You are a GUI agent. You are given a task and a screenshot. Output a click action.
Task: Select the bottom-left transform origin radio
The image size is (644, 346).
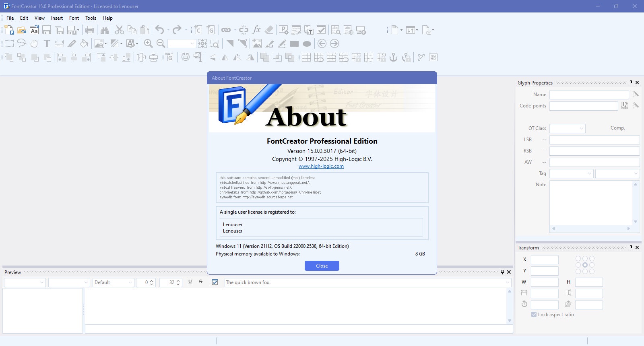point(578,272)
